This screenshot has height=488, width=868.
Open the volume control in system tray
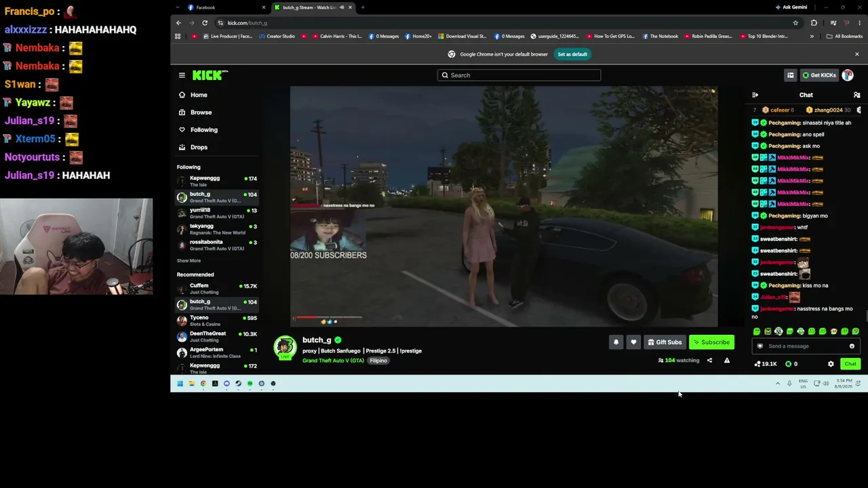825,384
